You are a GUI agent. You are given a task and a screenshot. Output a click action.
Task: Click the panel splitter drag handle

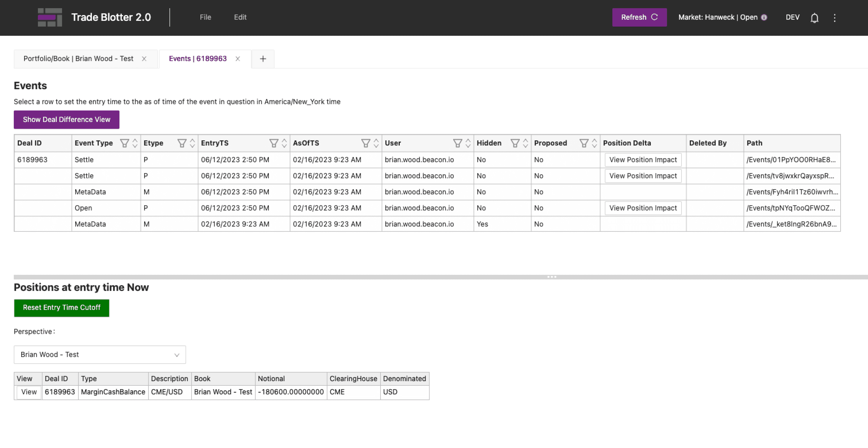click(x=552, y=277)
